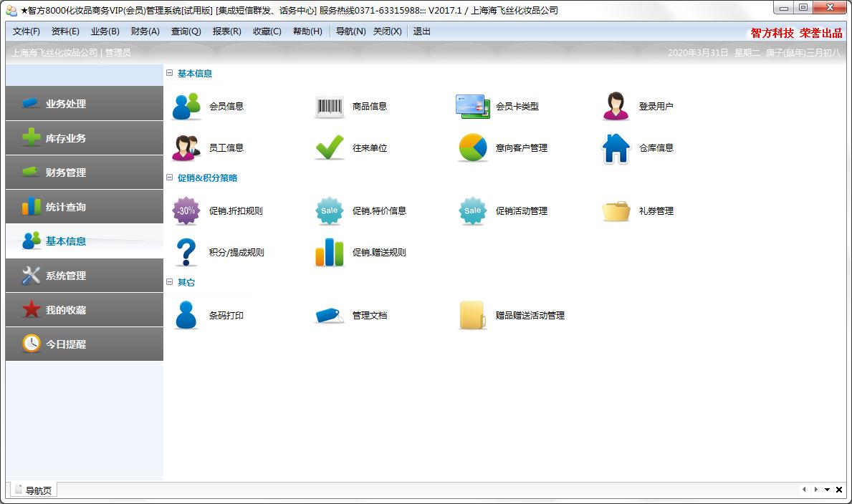The width and height of the screenshot is (852, 504).
Task: Select 财务管理 in the sidebar
Action: click(85, 172)
